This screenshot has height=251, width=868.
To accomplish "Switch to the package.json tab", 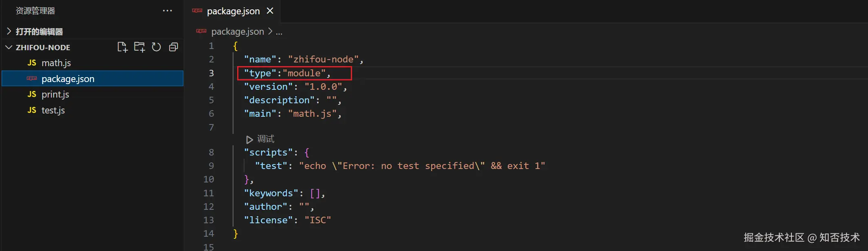I will [x=233, y=11].
